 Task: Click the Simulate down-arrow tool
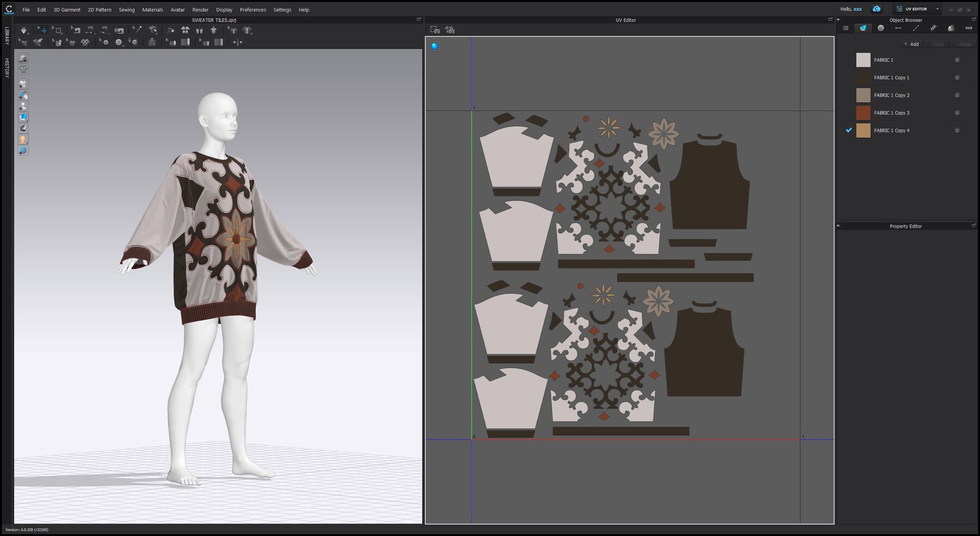[x=24, y=31]
